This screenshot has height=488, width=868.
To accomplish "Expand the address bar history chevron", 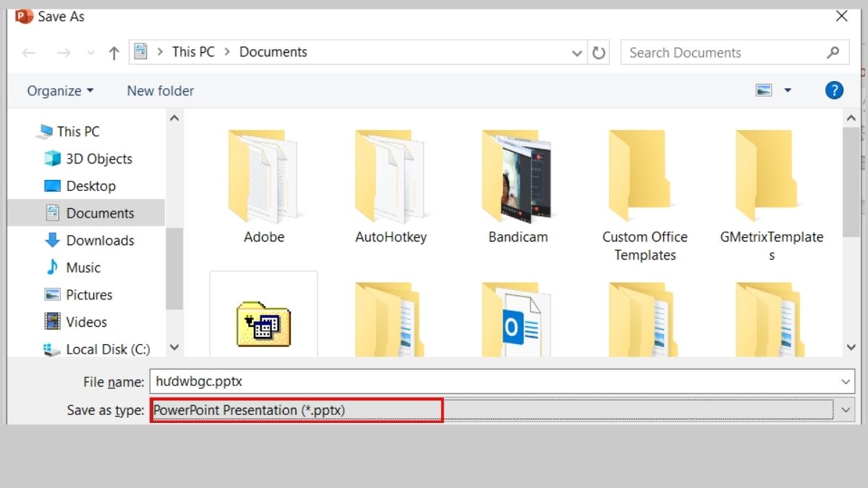I will pyautogui.click(x=576, y=52).
